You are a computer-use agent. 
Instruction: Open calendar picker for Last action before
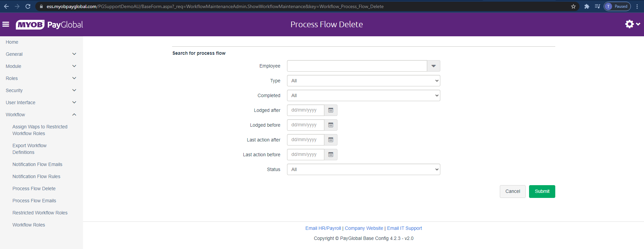330,155
